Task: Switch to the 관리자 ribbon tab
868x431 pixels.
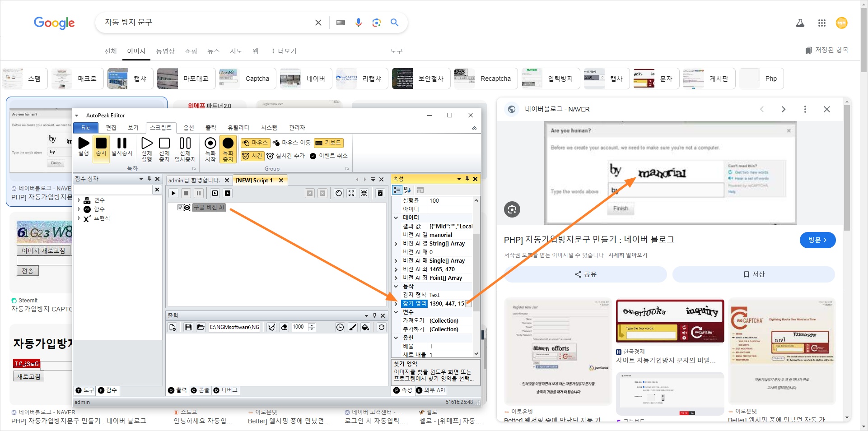Action: [x=297, y=128]
